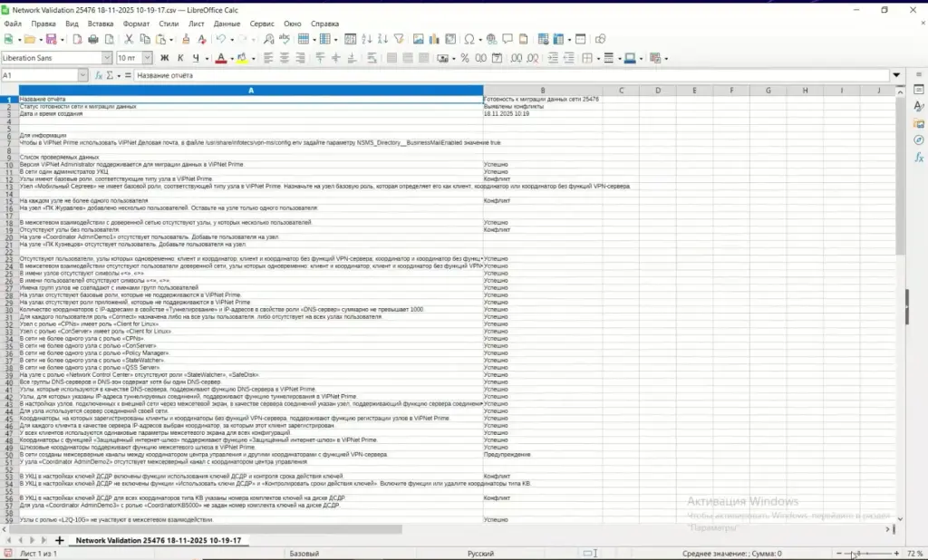The image size is (928, 560).
Task: Select the Network Validation sheet tab
Action: click(x=159, y=540)
